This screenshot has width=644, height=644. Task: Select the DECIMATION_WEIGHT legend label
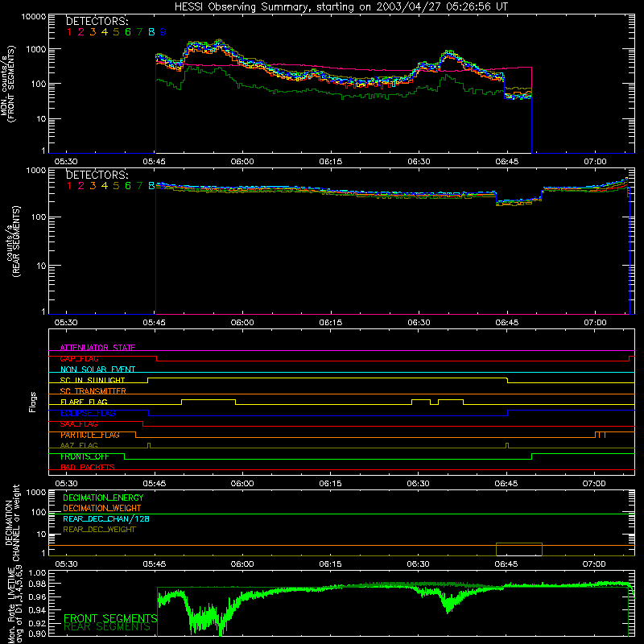click(102, 508)
